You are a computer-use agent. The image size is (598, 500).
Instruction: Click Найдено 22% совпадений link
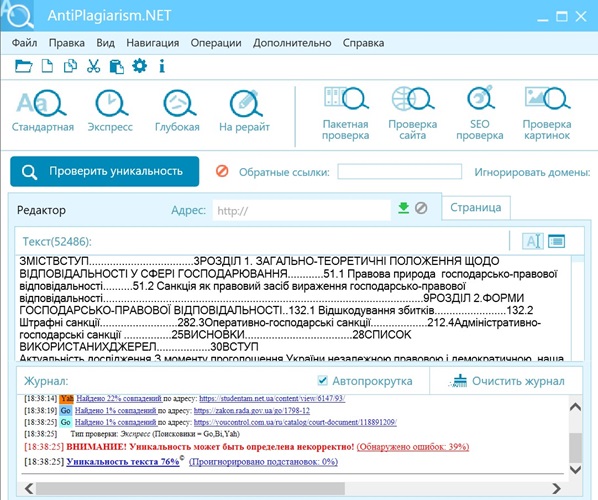click(x=119, y=399)
